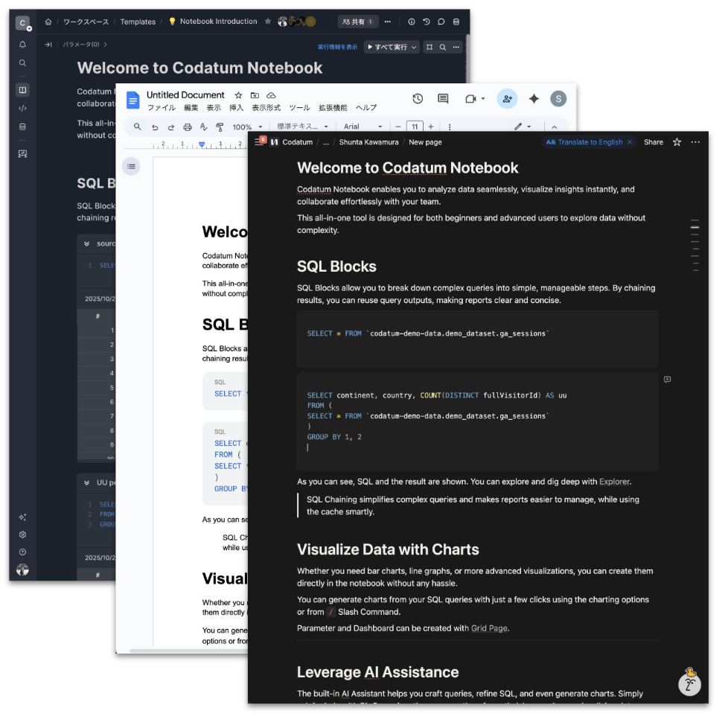Open workspace switcher C in Codatum sidebar
This screenshot has width=728, height=725.
[x=23, y=23]
